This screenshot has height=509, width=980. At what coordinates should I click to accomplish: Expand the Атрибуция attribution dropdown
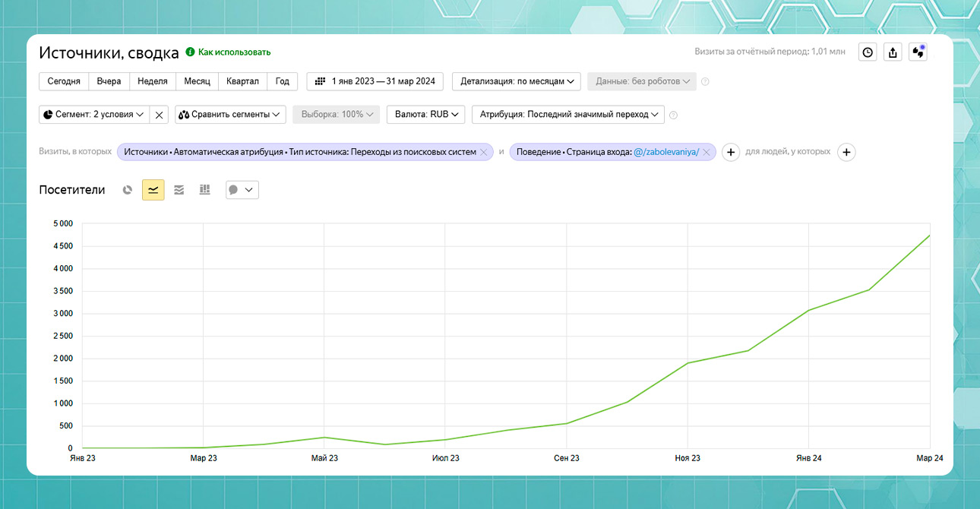(568, 115)
